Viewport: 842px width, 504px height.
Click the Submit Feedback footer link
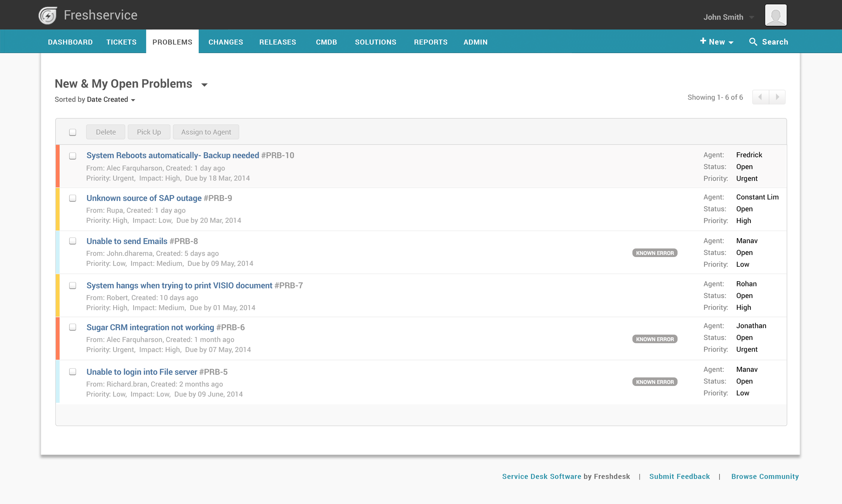tap(679, 476)
